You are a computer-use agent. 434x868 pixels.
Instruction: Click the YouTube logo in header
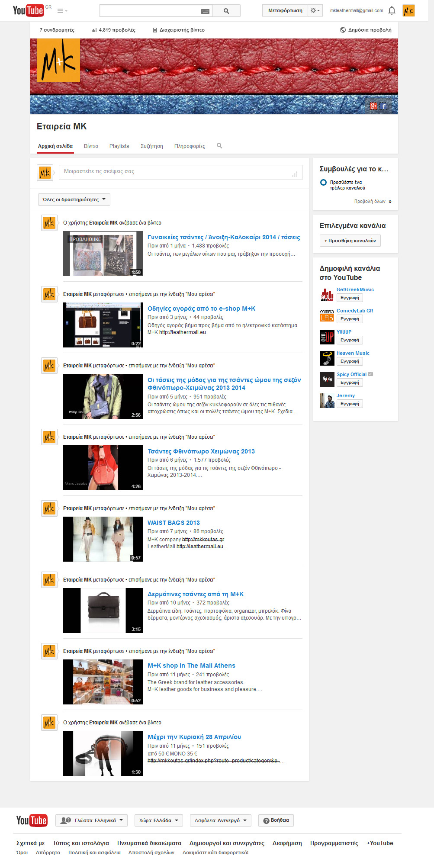point(29,10)
